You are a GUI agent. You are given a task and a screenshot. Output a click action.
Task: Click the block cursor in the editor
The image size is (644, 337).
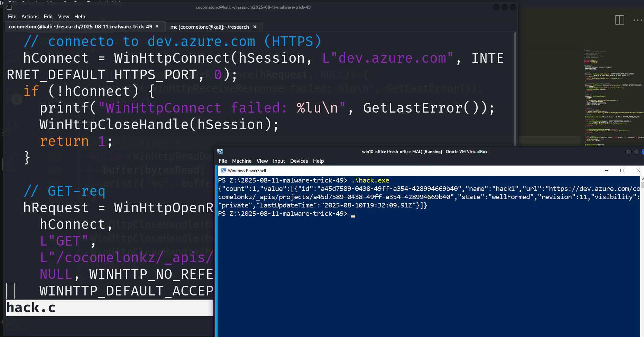pos(10,291)
